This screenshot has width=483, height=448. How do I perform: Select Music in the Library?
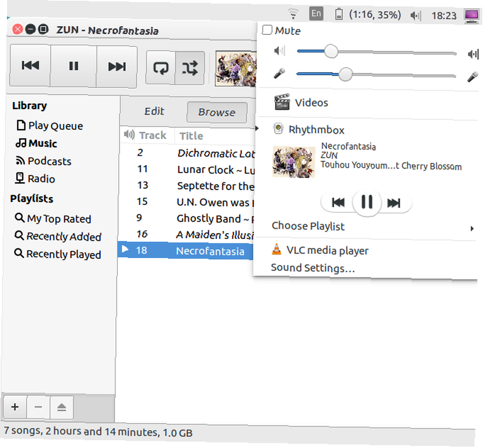coord(36,143)
